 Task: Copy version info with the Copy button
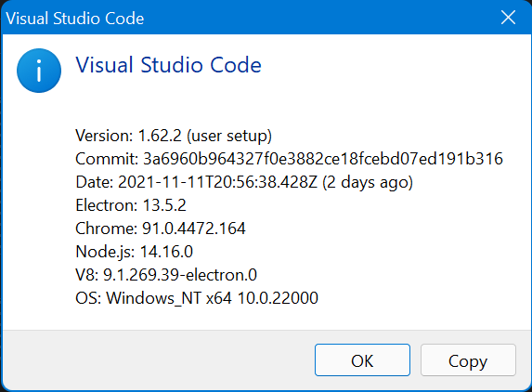[x=468, y=360]
